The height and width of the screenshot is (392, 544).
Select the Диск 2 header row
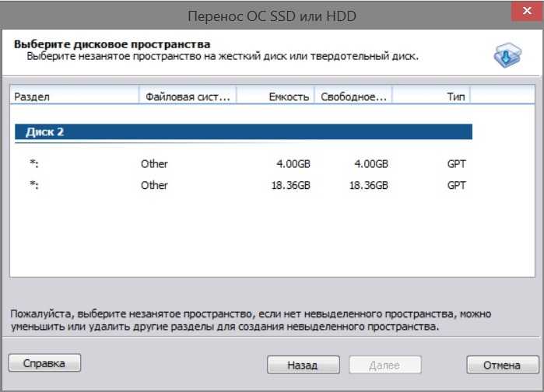tap(244, 131)
